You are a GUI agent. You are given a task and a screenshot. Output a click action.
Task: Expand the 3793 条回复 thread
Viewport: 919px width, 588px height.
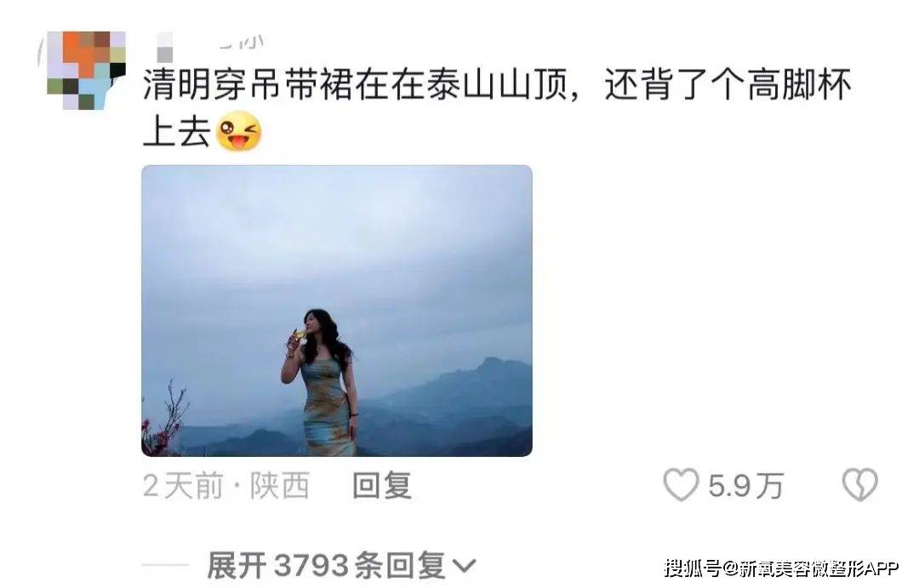(341, 566)
